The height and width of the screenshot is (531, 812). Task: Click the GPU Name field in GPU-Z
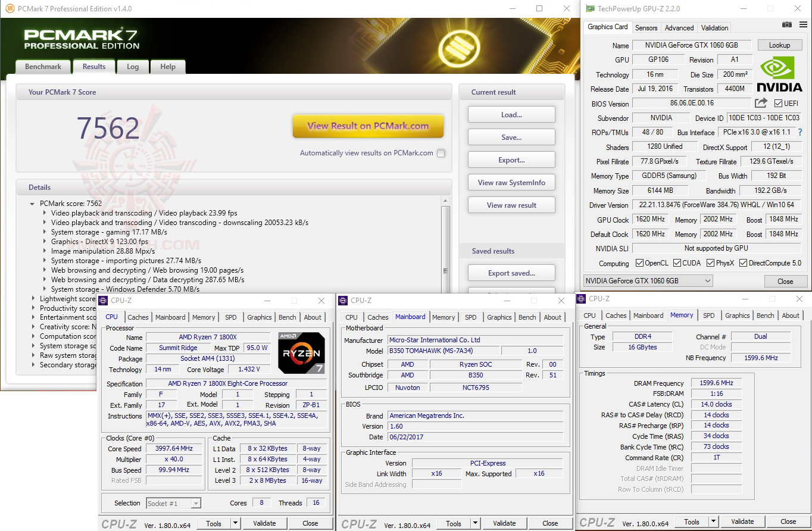[691, 45]
